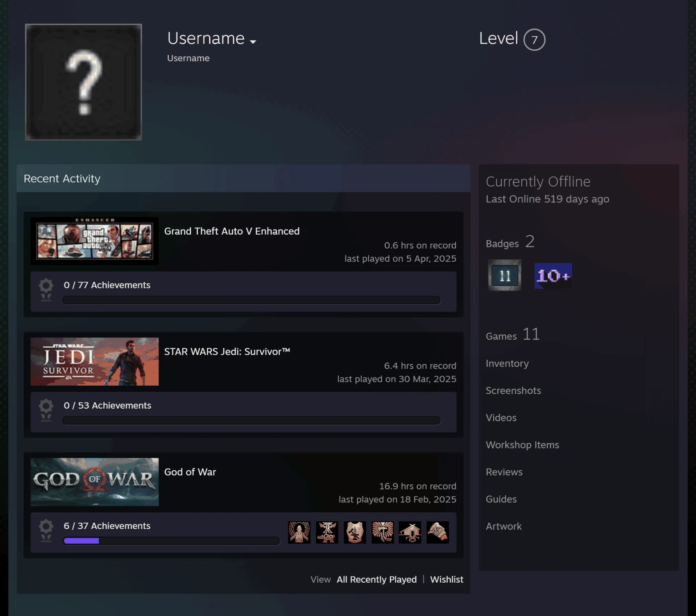Click the Level 7 badge circle
This screenshot has width=696, height=616.
(x=534, y=40)
